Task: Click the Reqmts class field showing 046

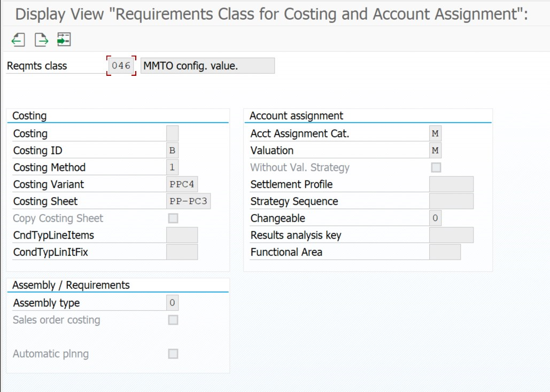Action: pos(121,66)
